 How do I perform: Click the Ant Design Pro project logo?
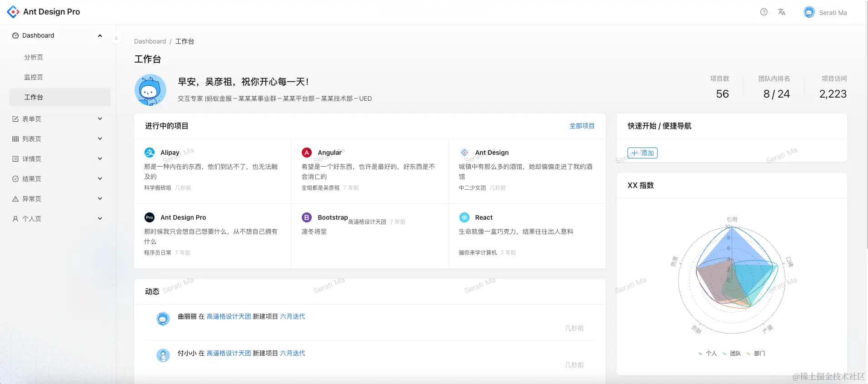[x=150, y=217]
